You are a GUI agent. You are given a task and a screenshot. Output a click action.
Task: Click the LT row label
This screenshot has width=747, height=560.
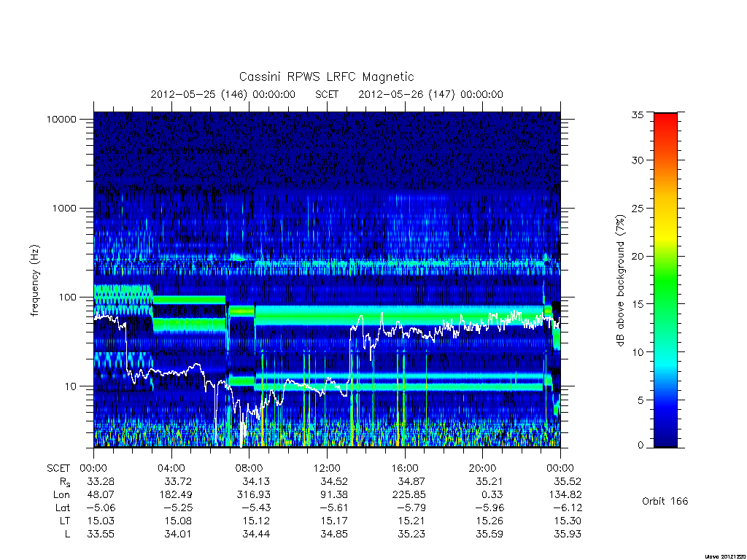(x=65, y=521)
